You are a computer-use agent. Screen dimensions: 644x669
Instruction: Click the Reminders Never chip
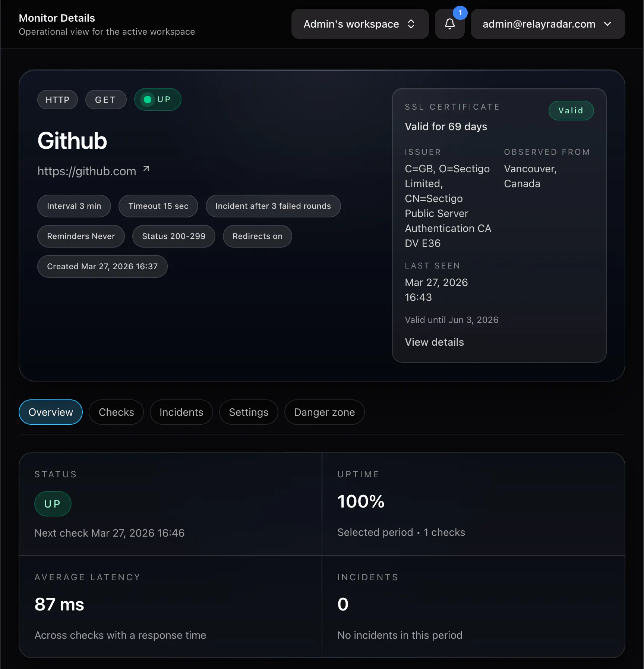tap(81, 236)
